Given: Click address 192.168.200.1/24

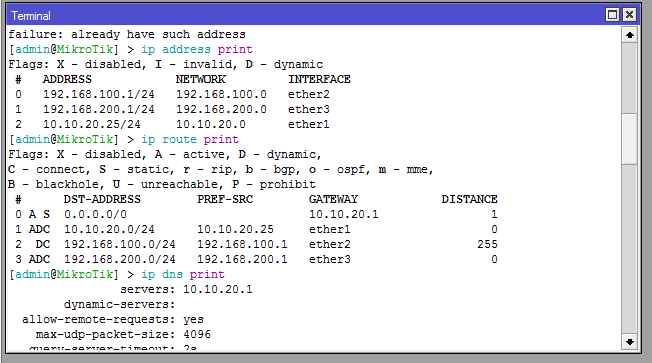Looking at the screenshot, I should (x=99, y=109).
